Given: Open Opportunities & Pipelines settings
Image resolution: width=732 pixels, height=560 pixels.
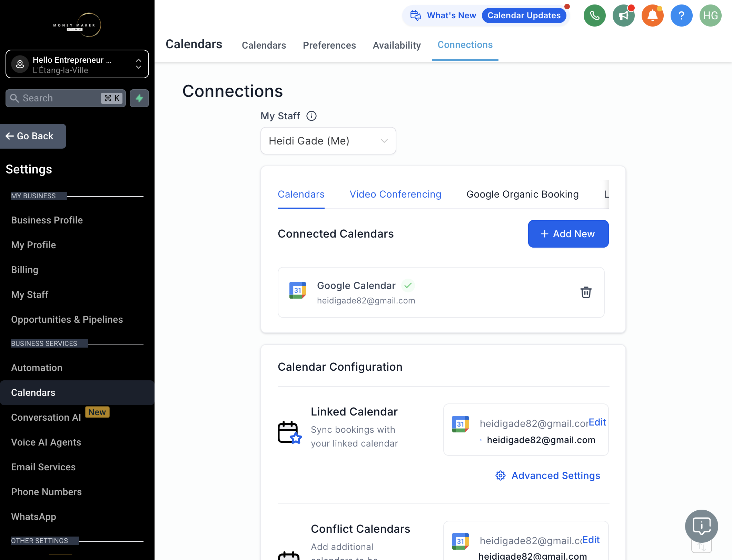Looking at the screenshot, I should [x=67, y=319].
